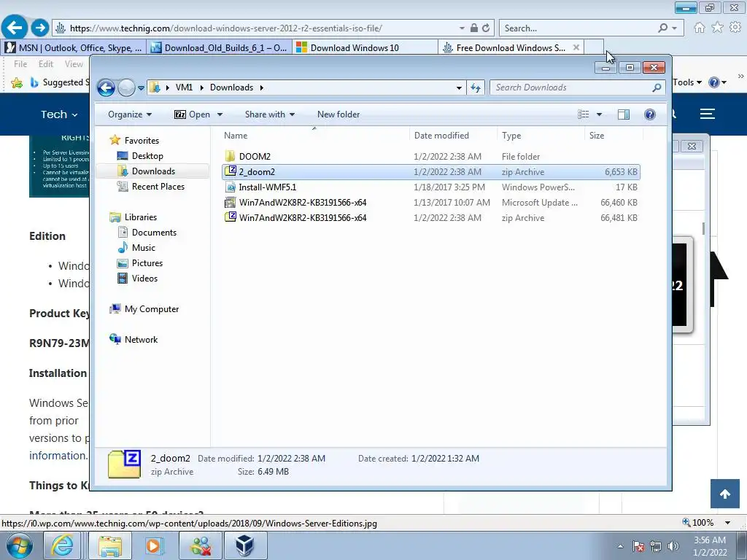This screenshot has width=747, height=560.
Task: Select Win7AndW2K8R2-KB3191566-x64 zip archive icon
Action: tap(230, 217)
